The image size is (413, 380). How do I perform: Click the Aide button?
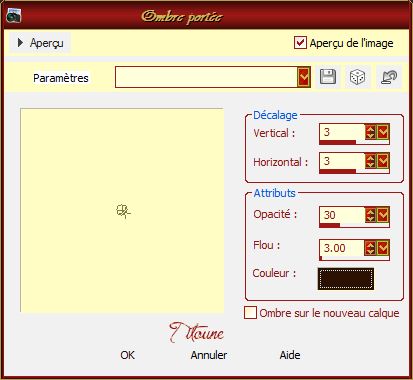290,355
